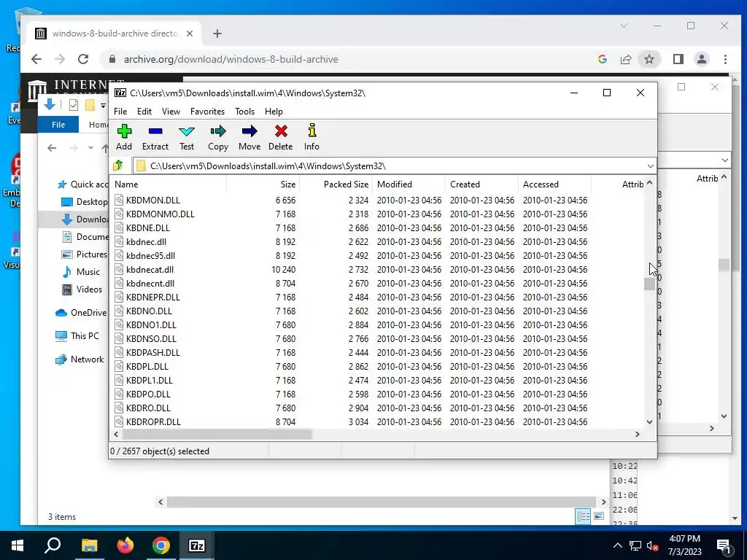
Task: Open a new Chrome tab
Action: (x=217, y=34)
